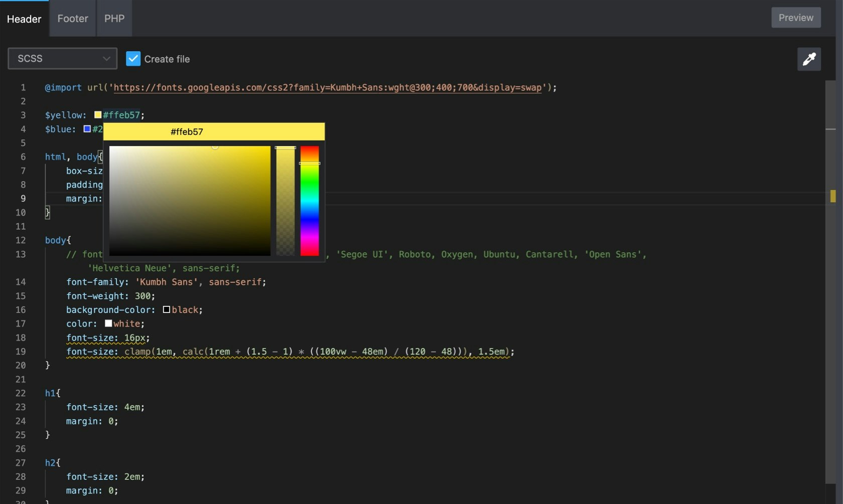
Task: Click the white swatch on color line
Action: [108, 323]
